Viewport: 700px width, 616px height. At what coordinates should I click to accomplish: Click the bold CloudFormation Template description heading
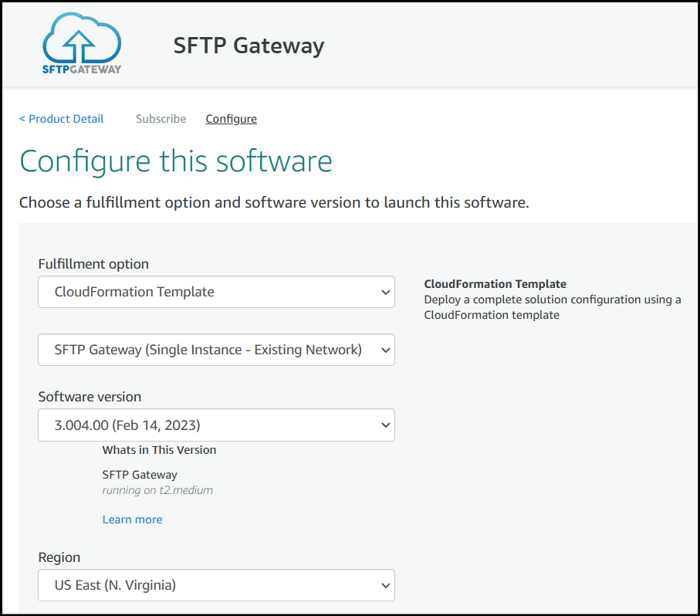495,284
